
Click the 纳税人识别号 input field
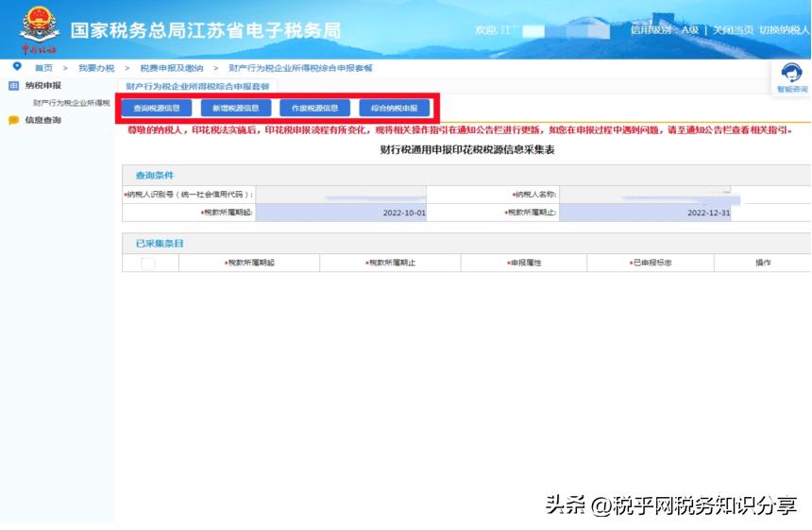[341, 195]
